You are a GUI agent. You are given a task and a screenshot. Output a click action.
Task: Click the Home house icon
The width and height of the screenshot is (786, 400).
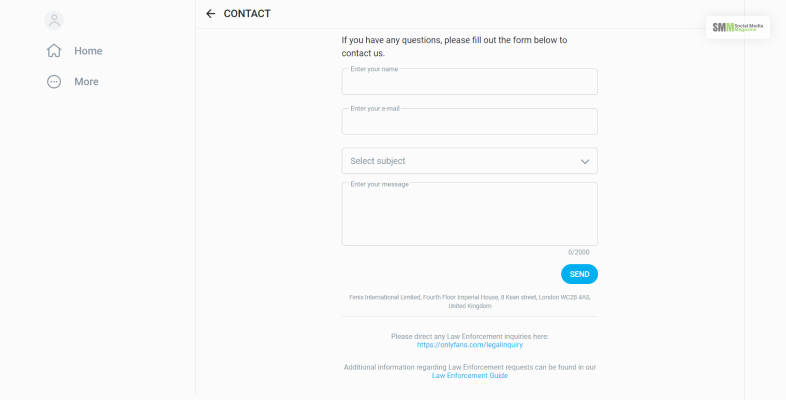point(54,51)
